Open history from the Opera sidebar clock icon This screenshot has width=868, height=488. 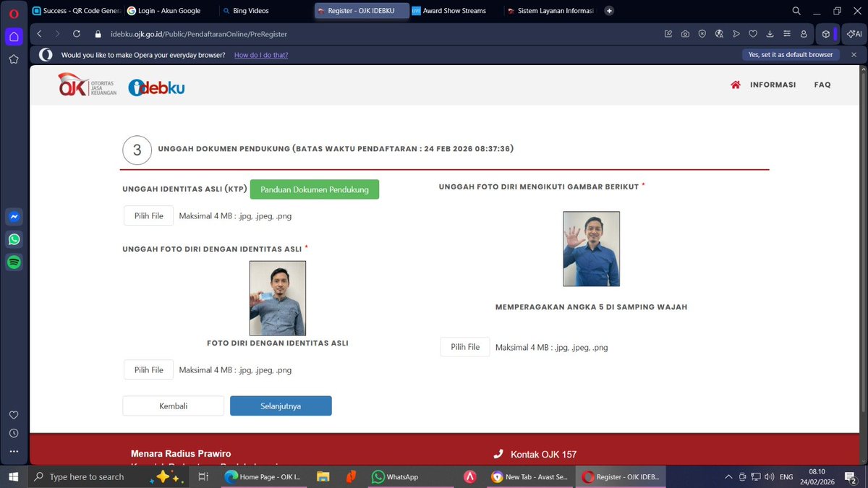click(x=14, y=432)
